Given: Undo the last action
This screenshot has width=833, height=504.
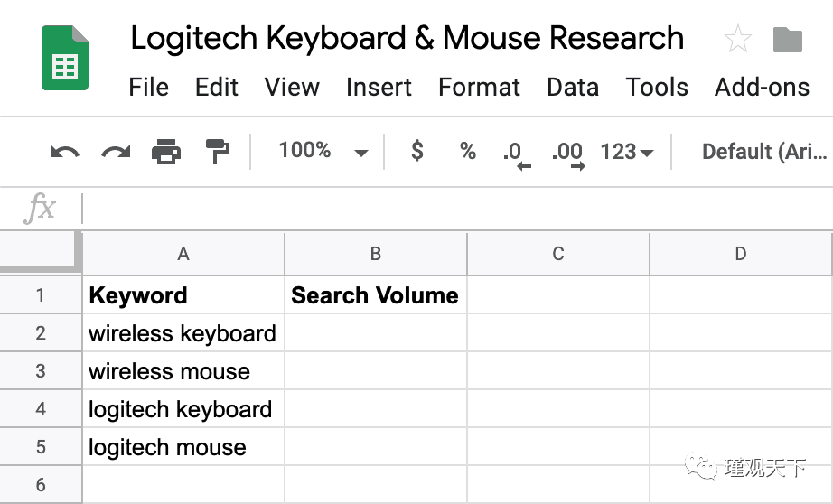Looking at the screenshot, I should tap(64, 152).
